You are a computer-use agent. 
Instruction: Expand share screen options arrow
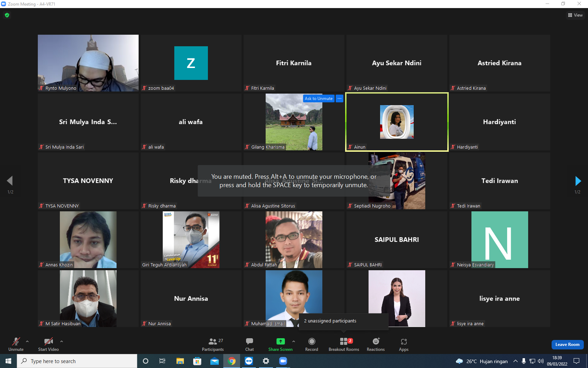pos(294,341)
